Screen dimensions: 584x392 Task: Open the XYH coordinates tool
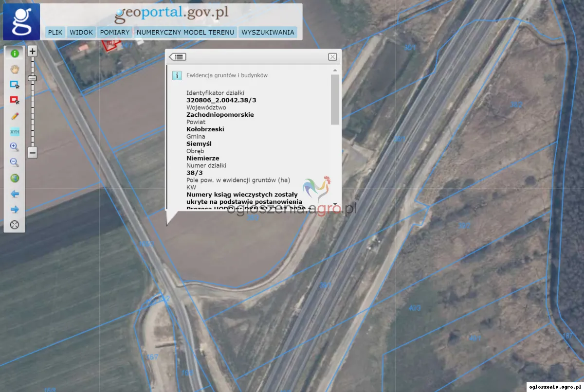[x=15, y=131]
